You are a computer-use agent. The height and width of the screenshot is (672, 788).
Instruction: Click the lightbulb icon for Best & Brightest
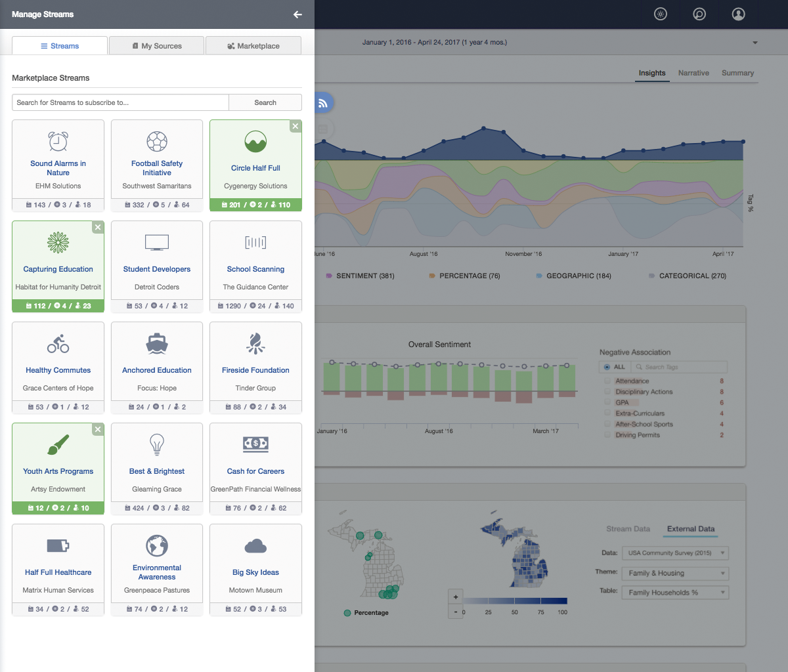[x=157, y=444]
